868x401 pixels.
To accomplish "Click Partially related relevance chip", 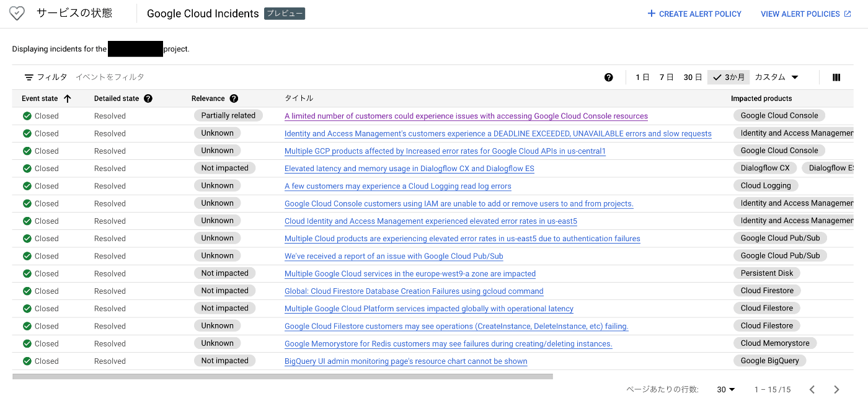I will 228,115.
